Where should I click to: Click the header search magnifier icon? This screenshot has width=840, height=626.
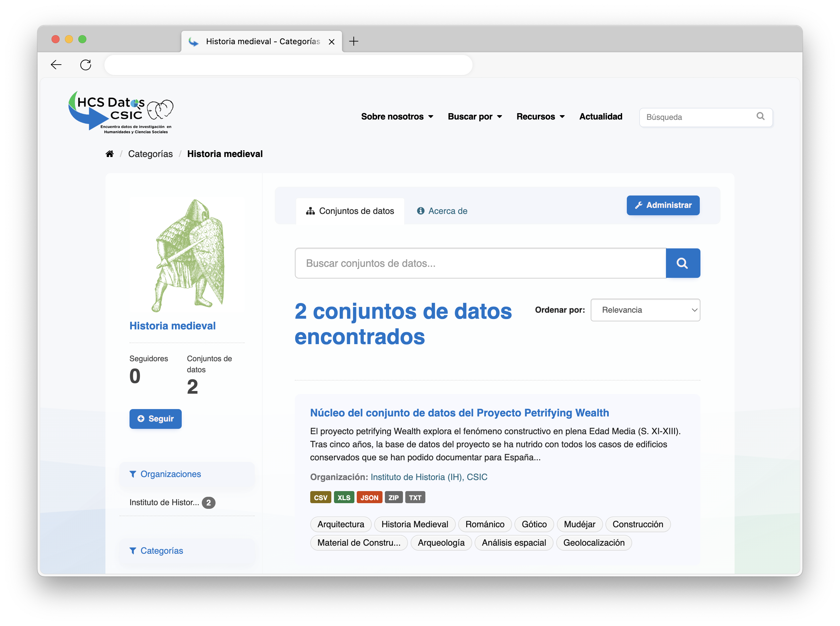click(x=760, y=116)
